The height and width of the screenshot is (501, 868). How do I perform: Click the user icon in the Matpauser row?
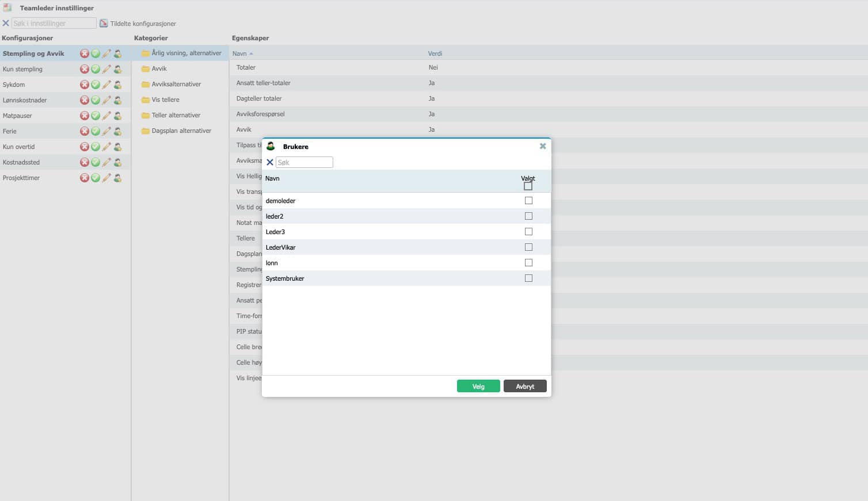117,116
